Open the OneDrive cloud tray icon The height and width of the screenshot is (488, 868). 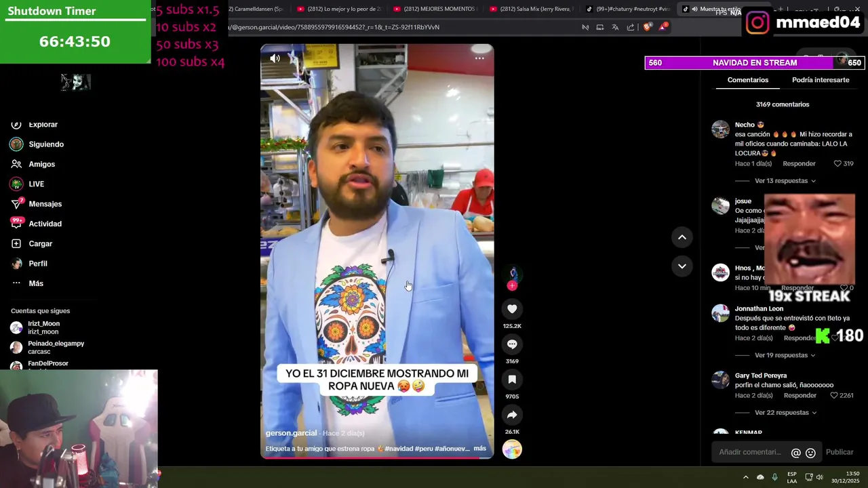[x=760, y=477]
